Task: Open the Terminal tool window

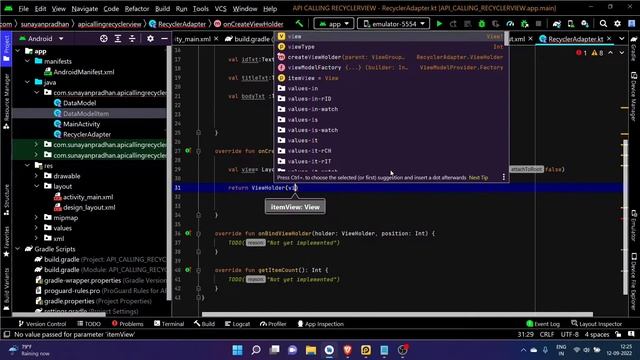Action: (169, 324)
